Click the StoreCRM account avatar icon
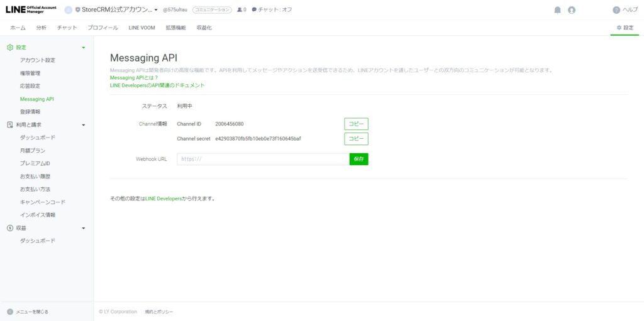Viewport: 644px width, 321px height. click(x=68, y=10)
